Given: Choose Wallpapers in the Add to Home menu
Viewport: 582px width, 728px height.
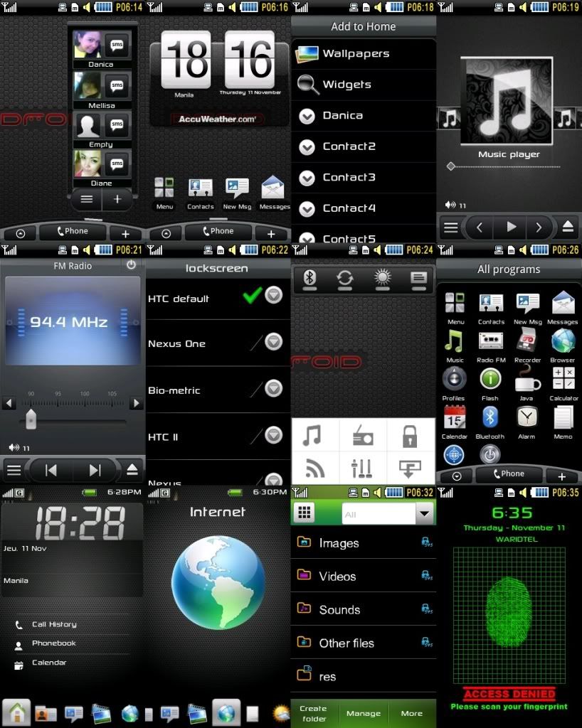Looking at the screenshot, I should coord(364,54).
